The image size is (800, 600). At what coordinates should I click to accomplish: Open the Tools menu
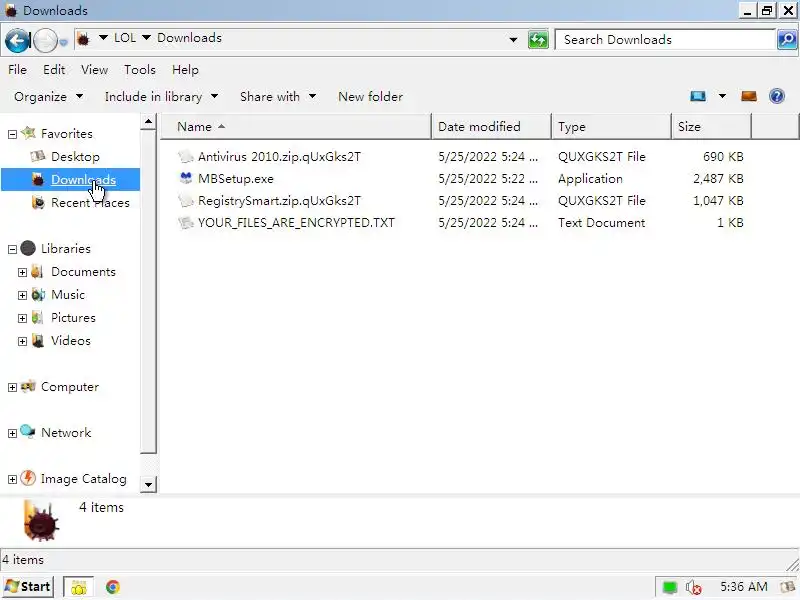pos(140,69)
